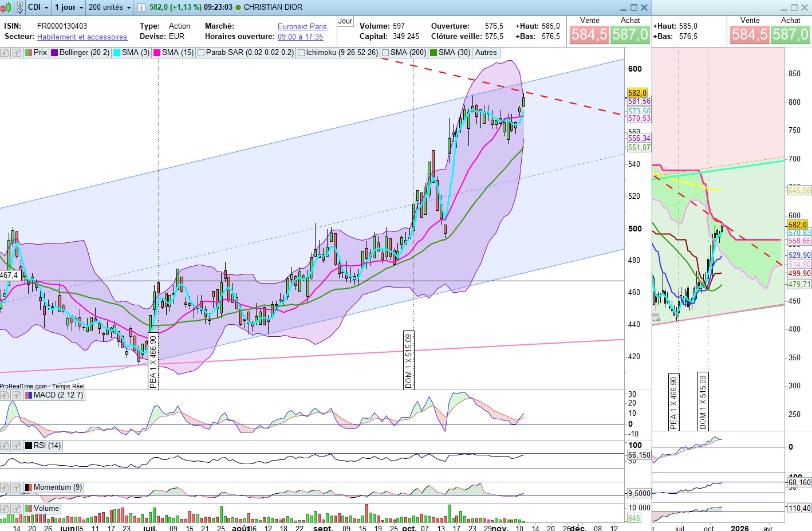Screen dimensions: 812x531
Task: Move the MACD panel up
Action: point(17,395)
